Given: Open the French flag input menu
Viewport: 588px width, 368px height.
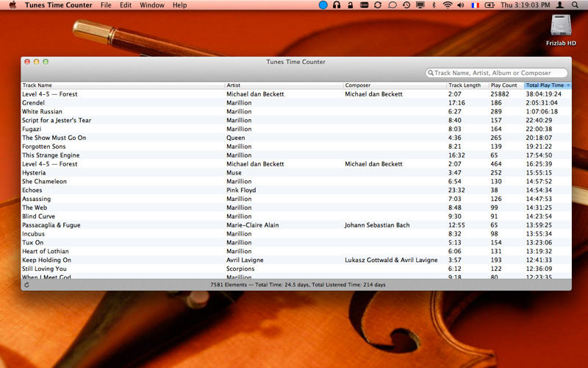Looking at the screenshot, I should point(475,5).
